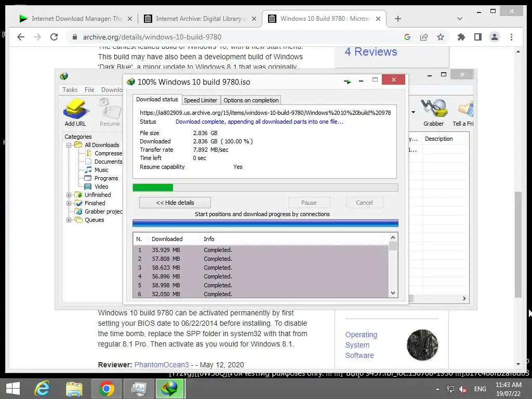
Task: Click dropdown arrow beside Grabber toolbar
Action: tap(413, 112)
